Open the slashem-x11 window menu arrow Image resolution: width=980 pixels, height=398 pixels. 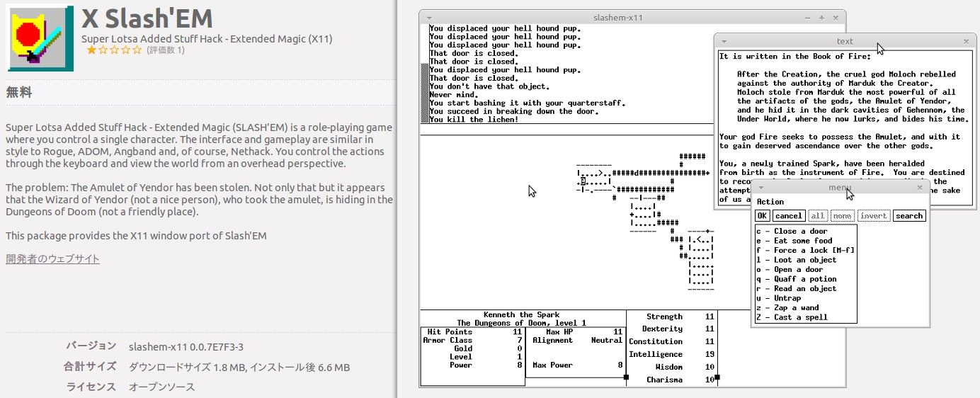click(x=430, y=18)
